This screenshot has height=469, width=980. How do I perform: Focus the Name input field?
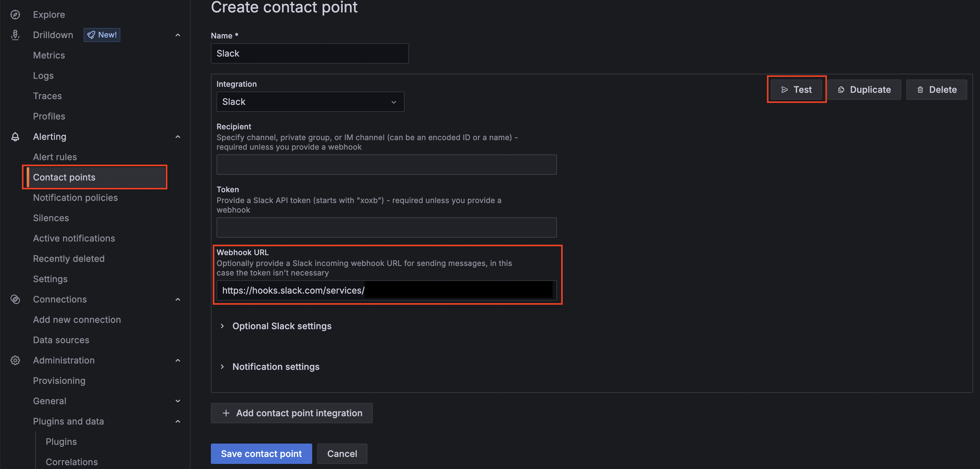pyautogui.click(x=310, y=53)
